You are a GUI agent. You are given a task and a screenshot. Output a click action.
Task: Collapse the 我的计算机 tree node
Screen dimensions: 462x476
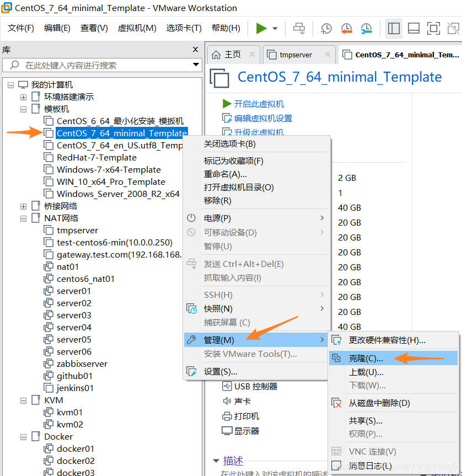coord(10,85)
